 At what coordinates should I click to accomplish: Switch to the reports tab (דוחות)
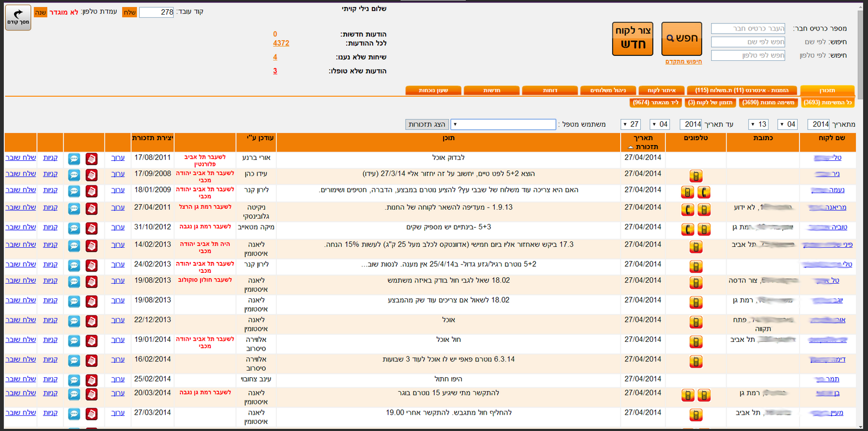coord(549,90)
